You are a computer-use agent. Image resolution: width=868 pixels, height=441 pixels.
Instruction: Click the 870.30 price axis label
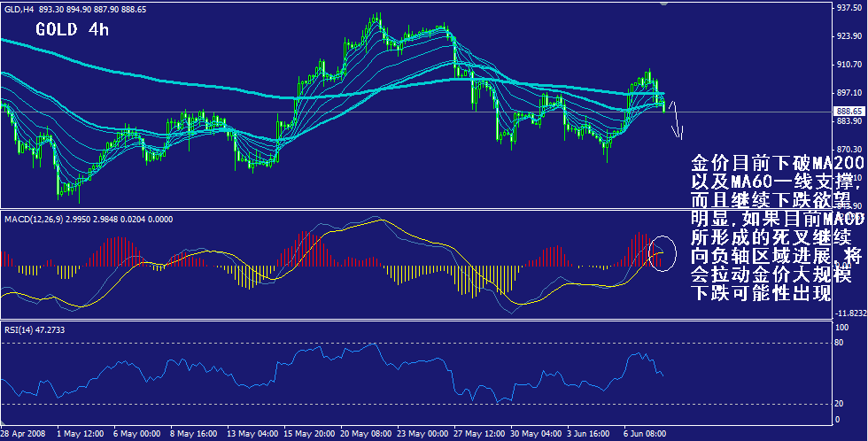tap(848, 150)
